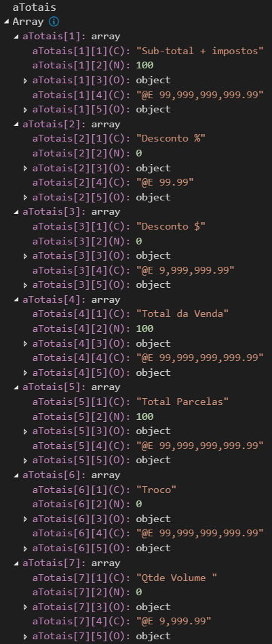The height and width of the screenshot is (644, 272).
Task: Collapse the aTotais[1] array node
Action: (16, 37)
